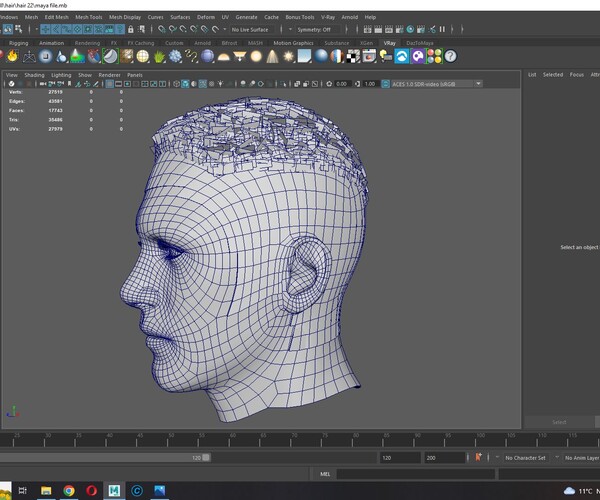Toggle snap to curves magnet icon
Screen dimensions: 600x500
[x=173, y=29]
